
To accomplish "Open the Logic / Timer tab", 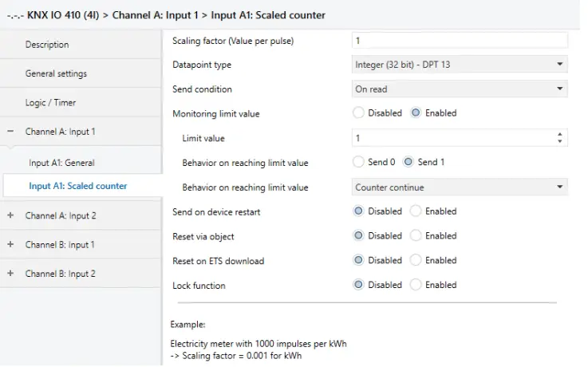I will 51,103.
